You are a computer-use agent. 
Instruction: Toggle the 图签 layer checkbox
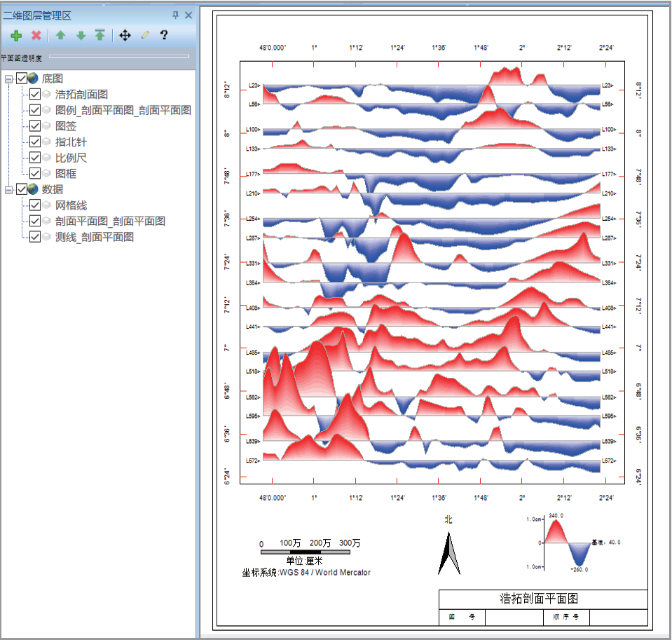click(35, 126)
